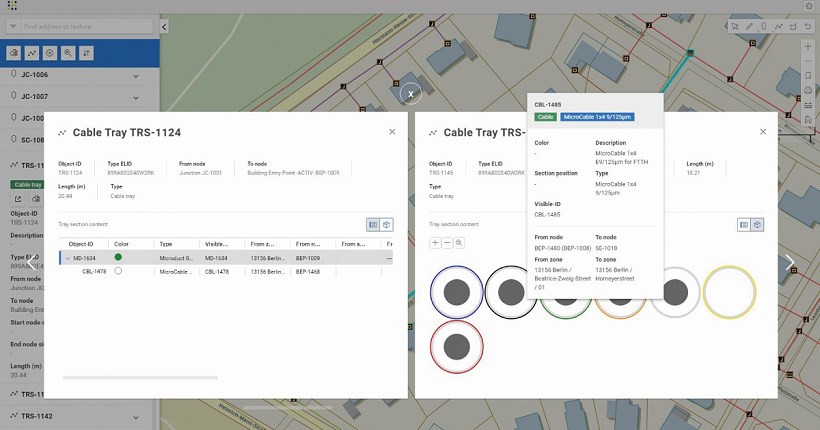Zoom in the tray cross-section view
The image size is (820, 430).
coord(436,243)
